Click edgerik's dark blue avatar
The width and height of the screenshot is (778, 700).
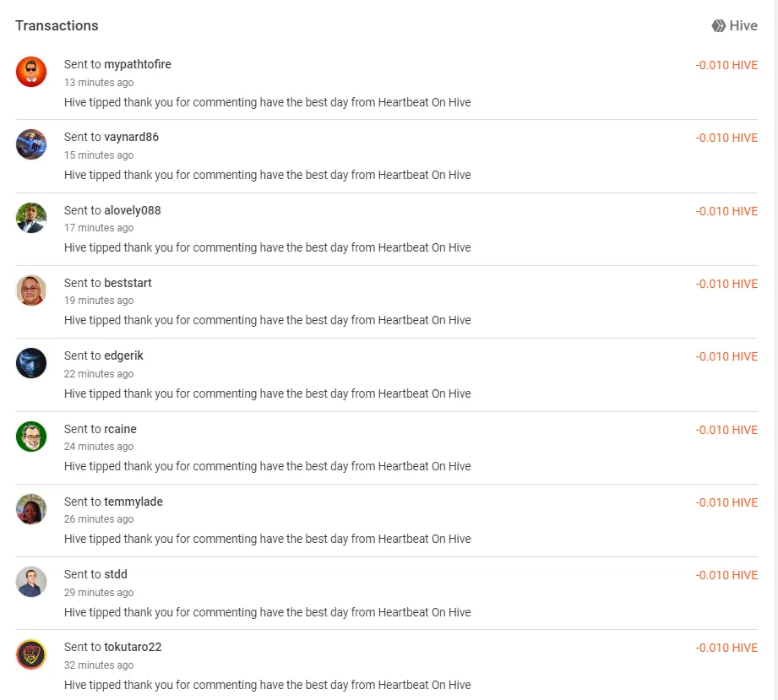pos(31,363)
